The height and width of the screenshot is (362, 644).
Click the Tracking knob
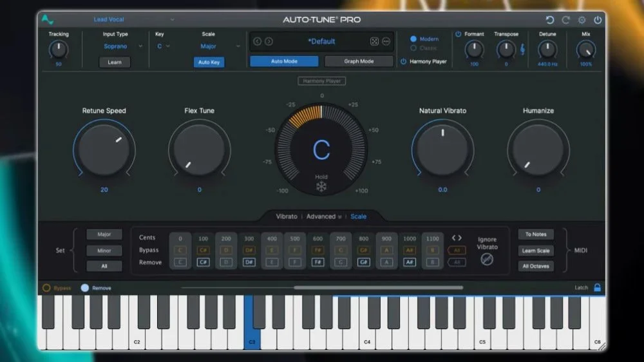[59, 50]
